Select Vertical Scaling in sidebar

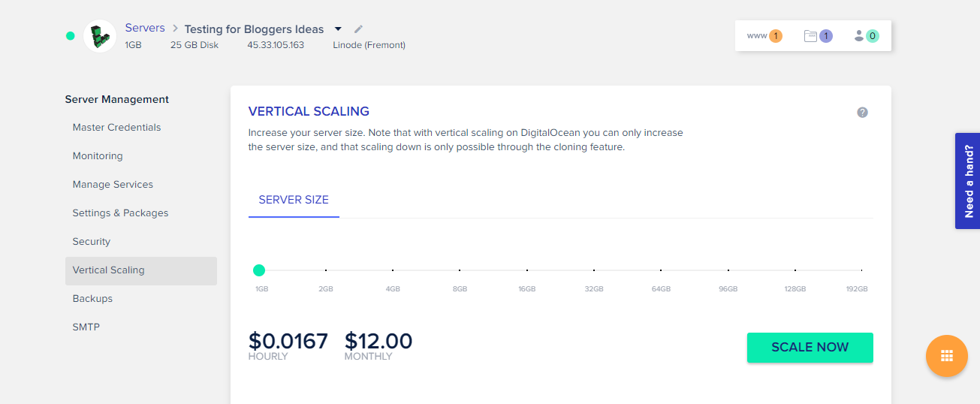coord(141,270)
